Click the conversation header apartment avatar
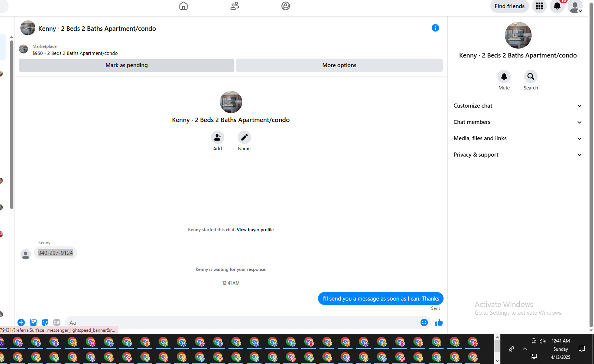Image resolution: width=594 pixels, height=364 pixels. [x=28, y=28]
